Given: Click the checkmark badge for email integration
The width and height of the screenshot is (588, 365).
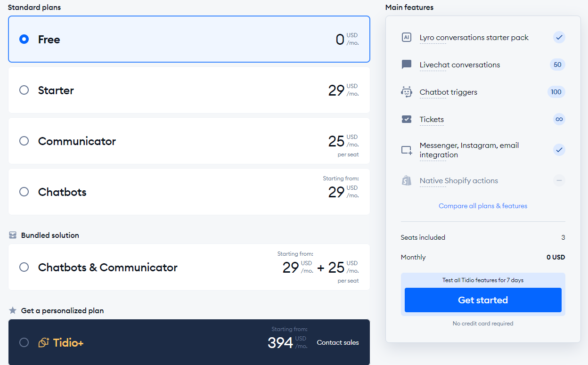Looking at the screenshot, I should (559, 150).
